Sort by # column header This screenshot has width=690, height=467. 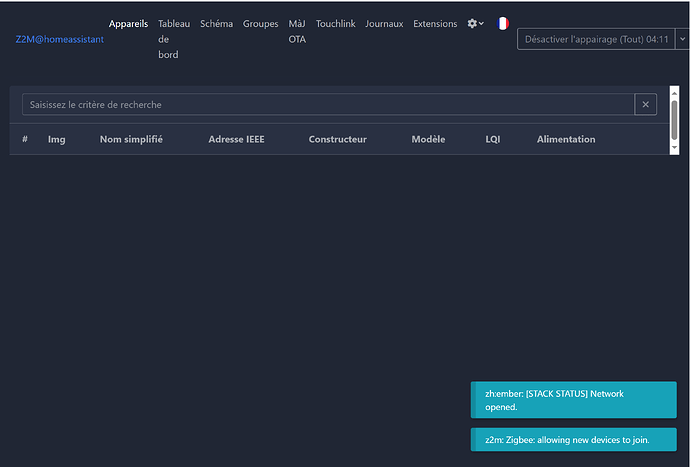(25, 139)
